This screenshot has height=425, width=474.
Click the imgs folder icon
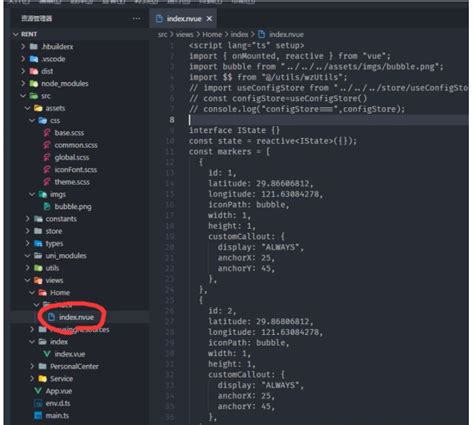[43, 194]
